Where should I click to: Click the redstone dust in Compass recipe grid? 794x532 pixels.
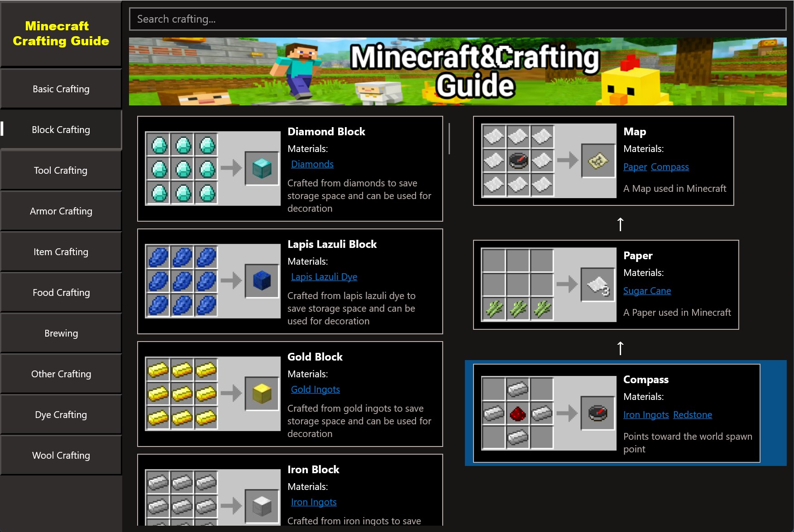coord(518,413)
